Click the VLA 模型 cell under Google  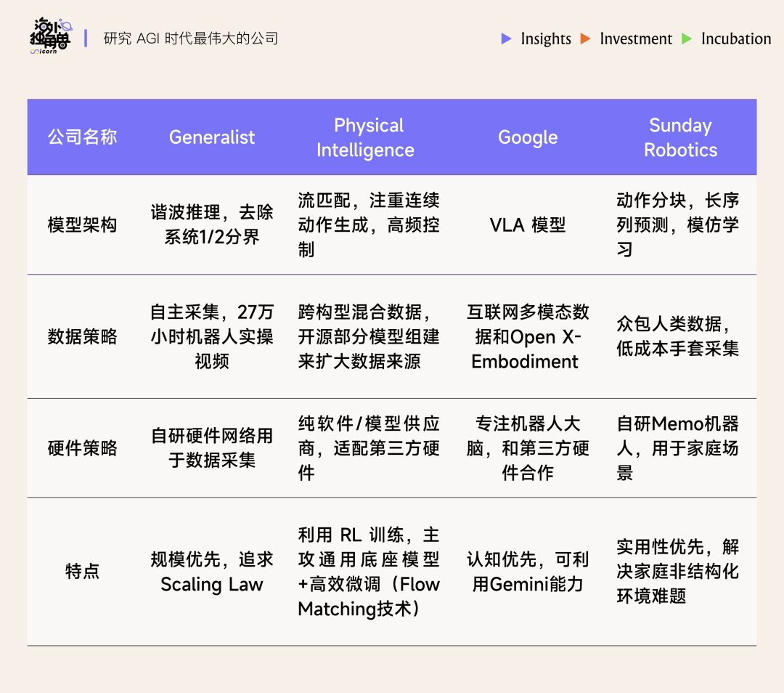coord(528,225)
